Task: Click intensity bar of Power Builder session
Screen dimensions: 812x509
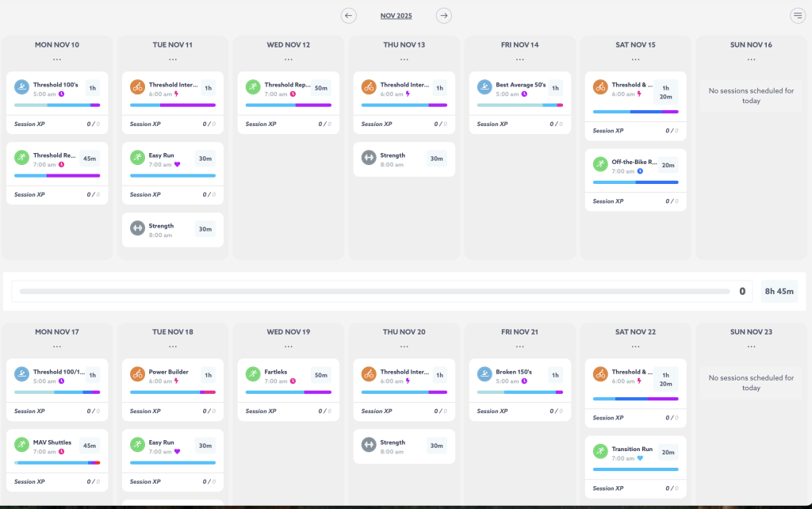Action: click(172, 392)
